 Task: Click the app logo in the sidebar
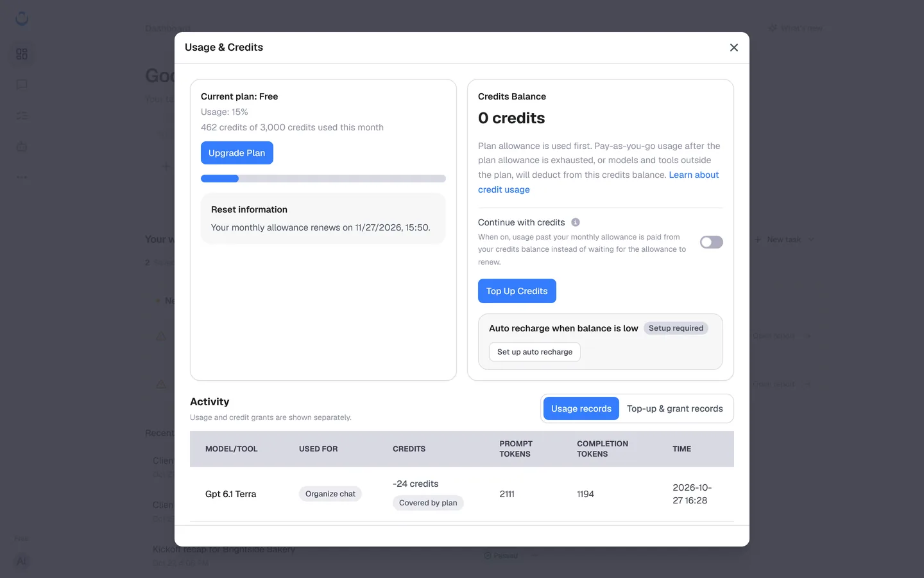[22, 19]
